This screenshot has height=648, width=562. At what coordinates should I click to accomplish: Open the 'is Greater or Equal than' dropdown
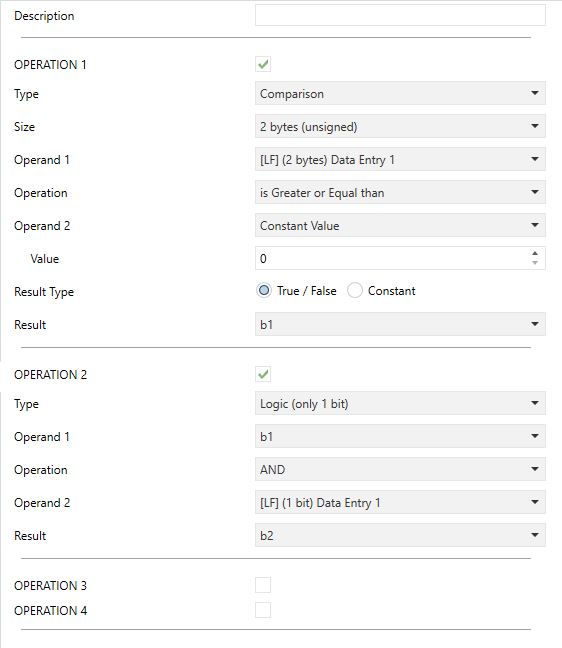(400, 193)
